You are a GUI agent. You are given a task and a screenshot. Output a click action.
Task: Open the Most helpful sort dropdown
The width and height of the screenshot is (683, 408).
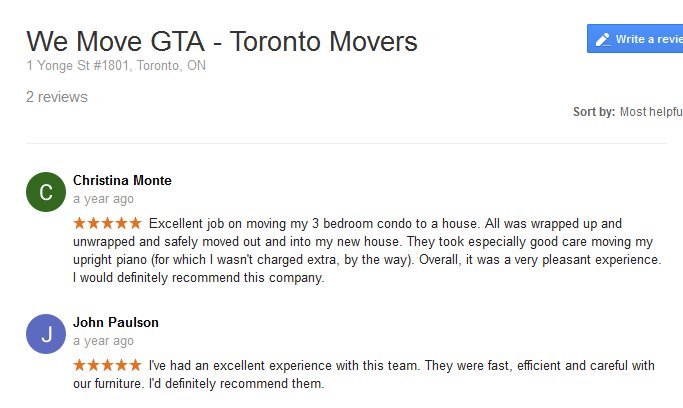point(651,112)
